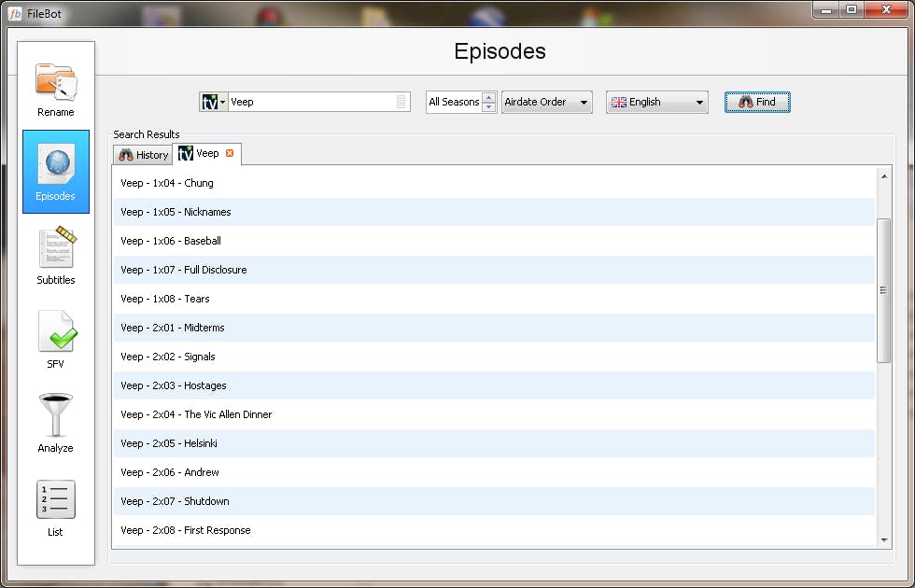The width and height of the screenshot is (915, 588).
Task: Select "Veep - 2x06 - Andrew"
Action: (x=494, y=472)
